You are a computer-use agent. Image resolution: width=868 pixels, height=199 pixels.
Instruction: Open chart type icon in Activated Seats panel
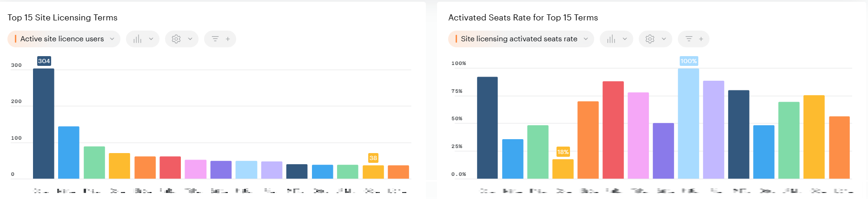tap(611, 39)
